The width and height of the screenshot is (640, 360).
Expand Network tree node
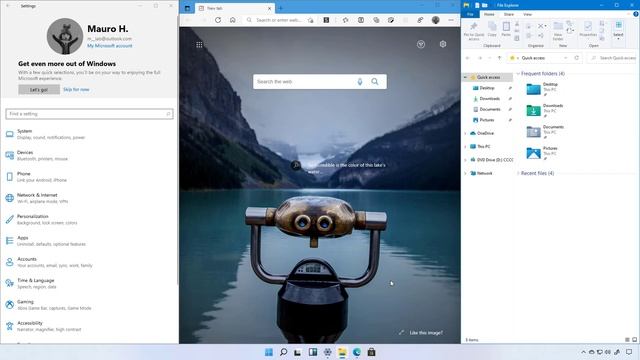tap(465, 173)
